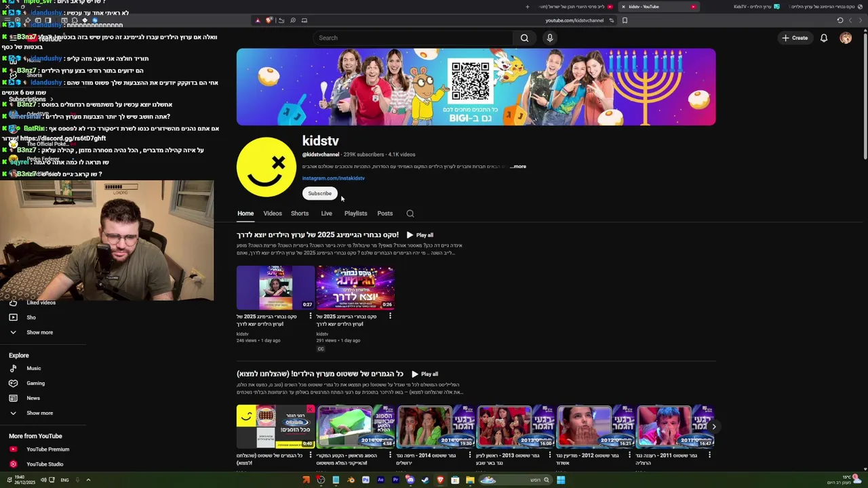The height and width of the screenshot is (488, 868).
Task: Play all in the Shastus finals playlist
Action: (x=425, y=374)
